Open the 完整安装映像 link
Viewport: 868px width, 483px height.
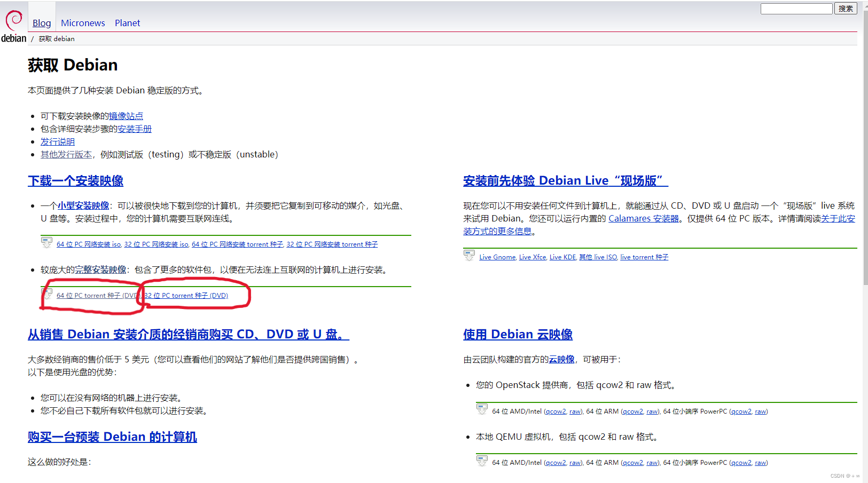(100, 270)
